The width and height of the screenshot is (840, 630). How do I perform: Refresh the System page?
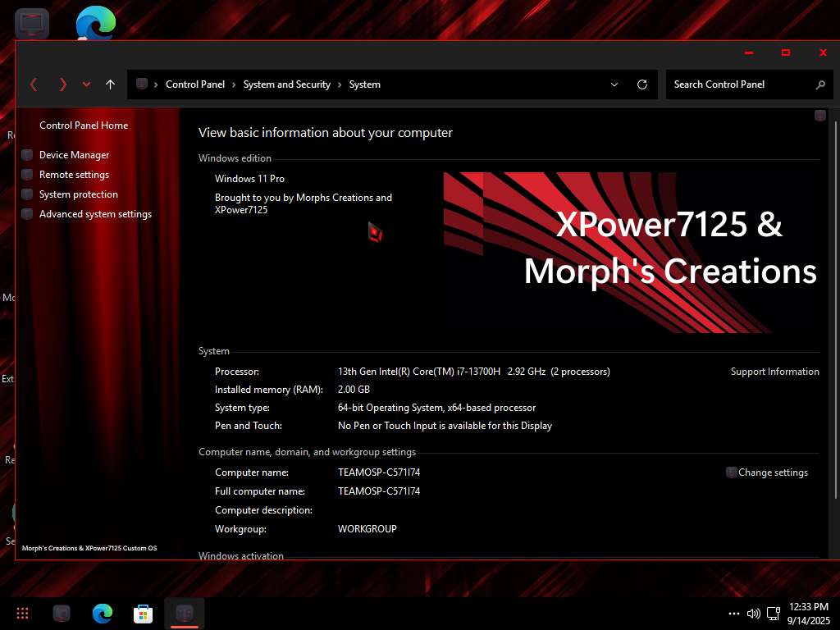point(642,84)
